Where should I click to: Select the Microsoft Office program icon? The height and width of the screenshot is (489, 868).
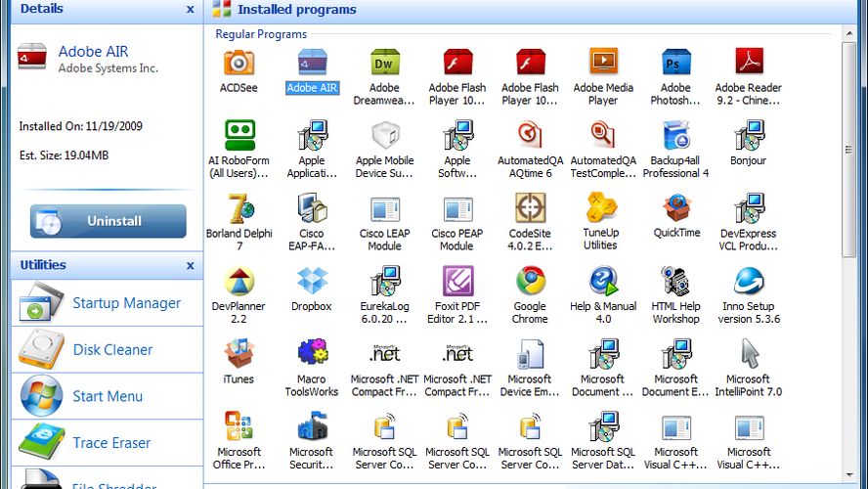click(239, 426)
